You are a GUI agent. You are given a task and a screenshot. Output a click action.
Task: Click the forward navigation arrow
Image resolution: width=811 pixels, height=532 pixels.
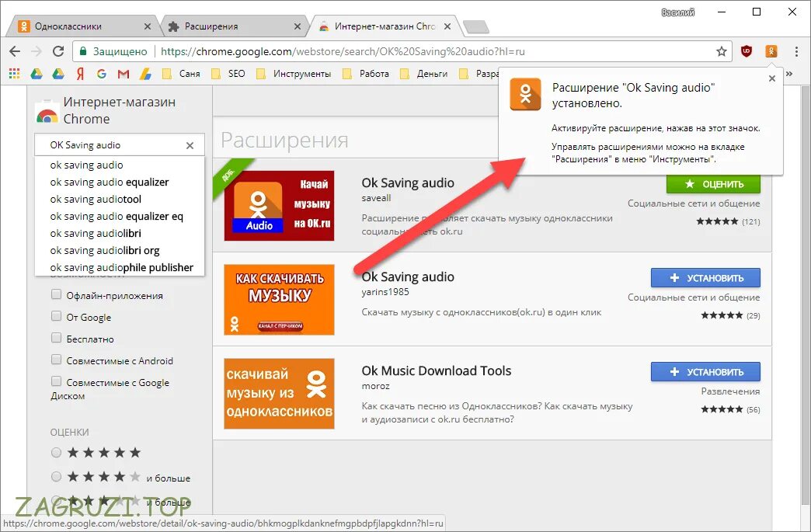(37, 51)
